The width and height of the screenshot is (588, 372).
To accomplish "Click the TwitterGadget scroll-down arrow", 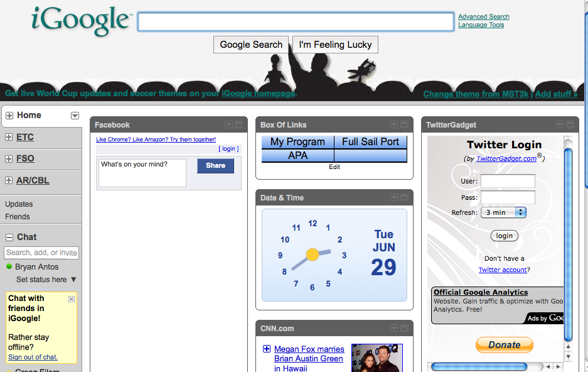I will click(568, 357).
